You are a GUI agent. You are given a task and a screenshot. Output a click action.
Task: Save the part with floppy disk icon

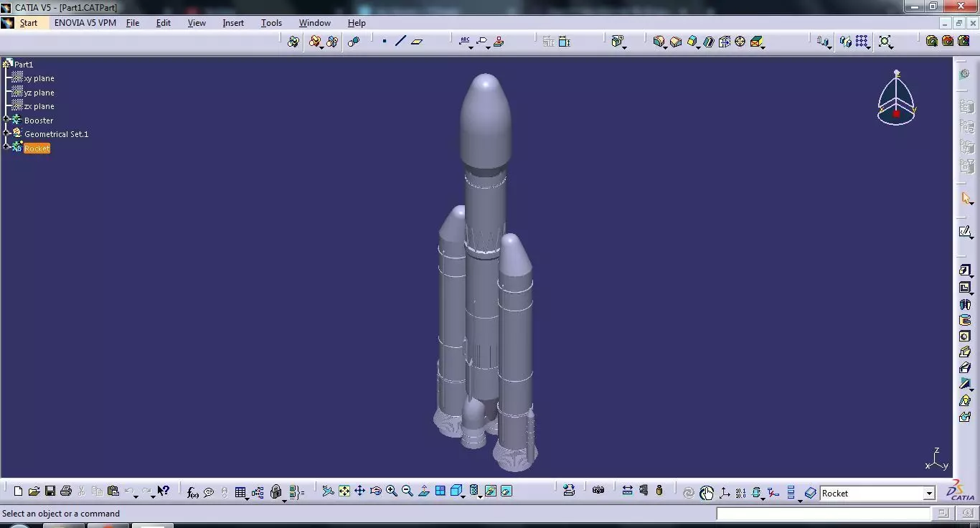pos(50,491)
